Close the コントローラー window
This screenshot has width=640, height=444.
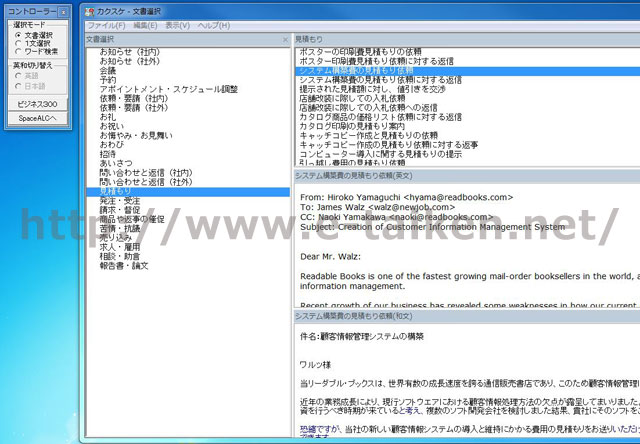pos(64,11)
